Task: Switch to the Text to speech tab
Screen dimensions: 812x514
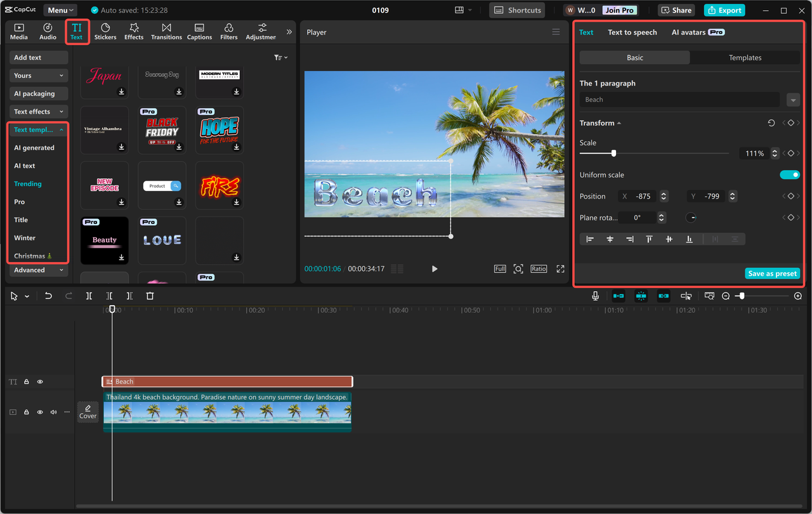Action: click(x=632, y=32)
